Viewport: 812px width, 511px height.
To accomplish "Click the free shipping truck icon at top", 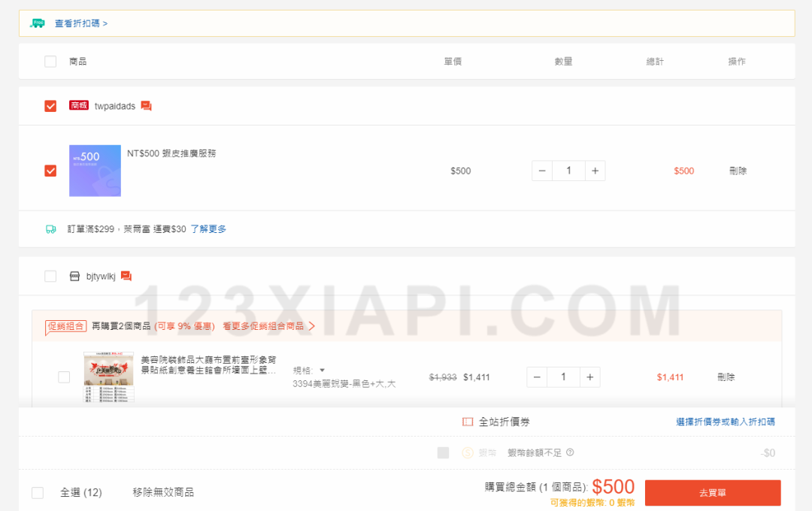I will pyautogui.click(x=38, y=23).
